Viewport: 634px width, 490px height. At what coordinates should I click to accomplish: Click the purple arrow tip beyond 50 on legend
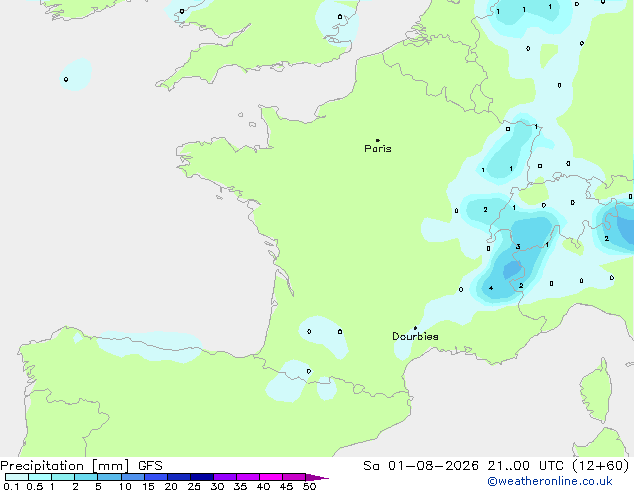coord(317,477)
